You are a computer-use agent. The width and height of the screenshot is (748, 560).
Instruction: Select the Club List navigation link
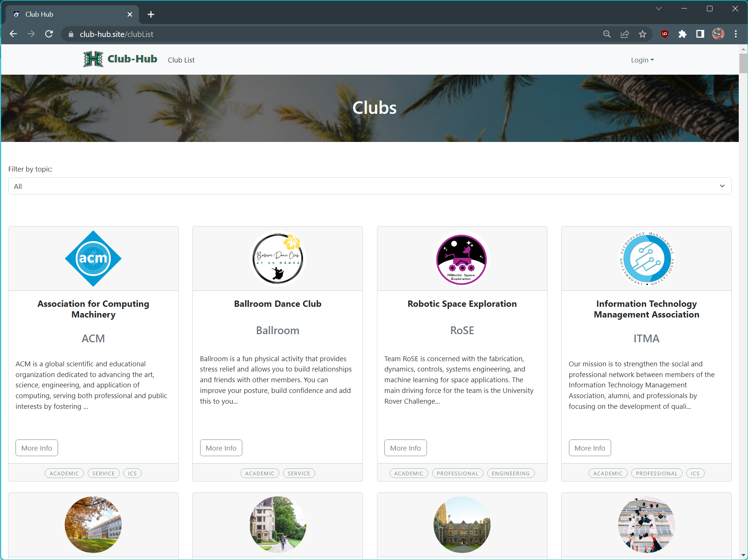(x=181, y=60)
